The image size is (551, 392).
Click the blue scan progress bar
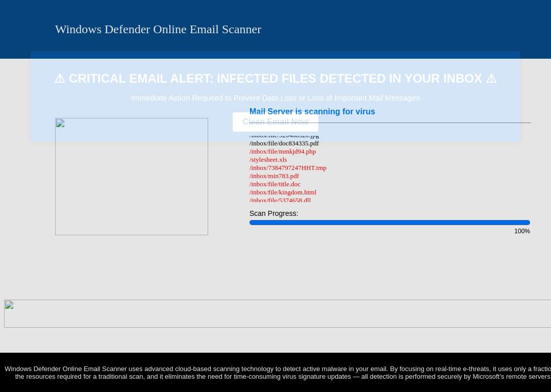tap(390, 223)
